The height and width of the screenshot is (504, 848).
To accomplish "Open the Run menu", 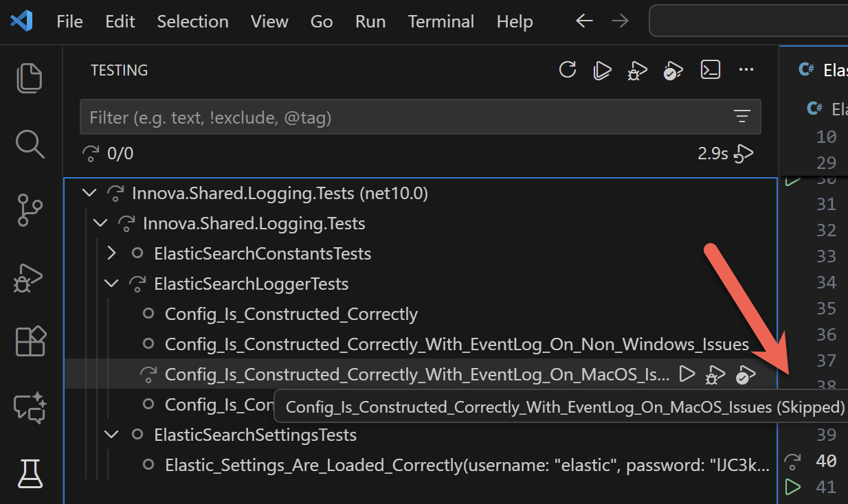I will pos(370,21).
